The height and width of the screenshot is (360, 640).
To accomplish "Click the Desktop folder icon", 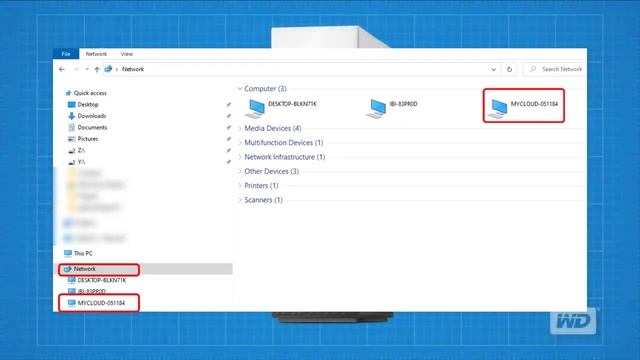I will 71,104.
